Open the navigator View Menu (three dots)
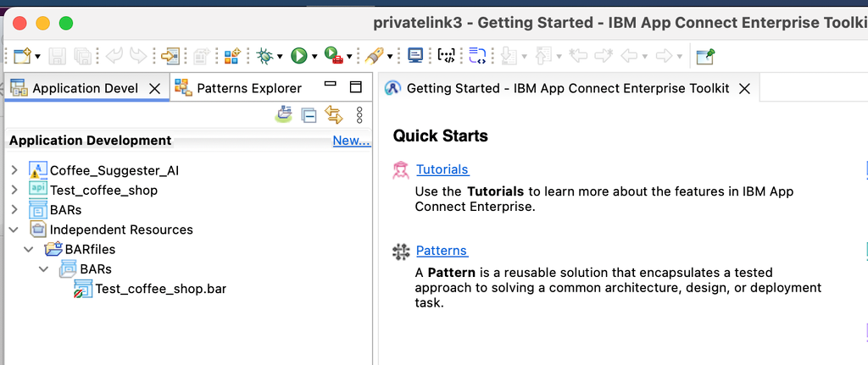 tap(359, 115)
